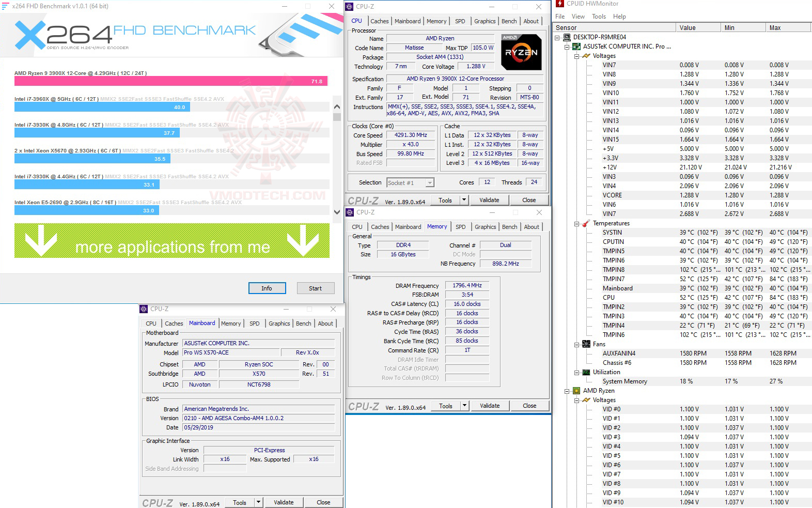Viewport: 812px width, 508px height.
Task: Click the results list scroll-down arrow
Action: point(337,212)
